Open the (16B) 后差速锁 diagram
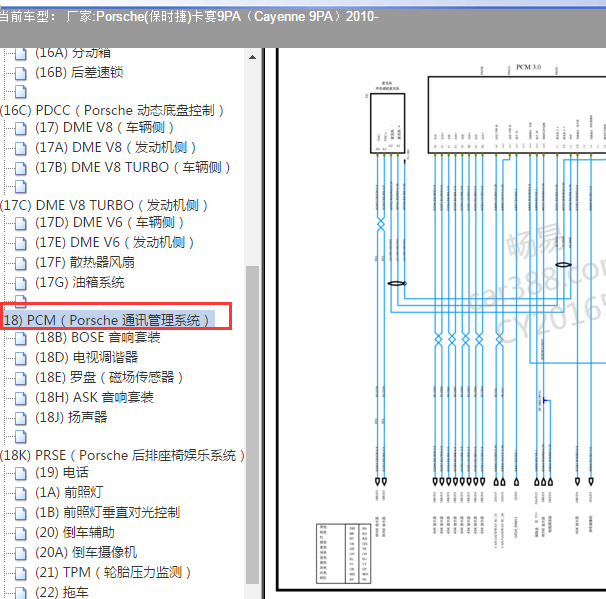This screenshot has height=599, width=606. click(79, 72)
